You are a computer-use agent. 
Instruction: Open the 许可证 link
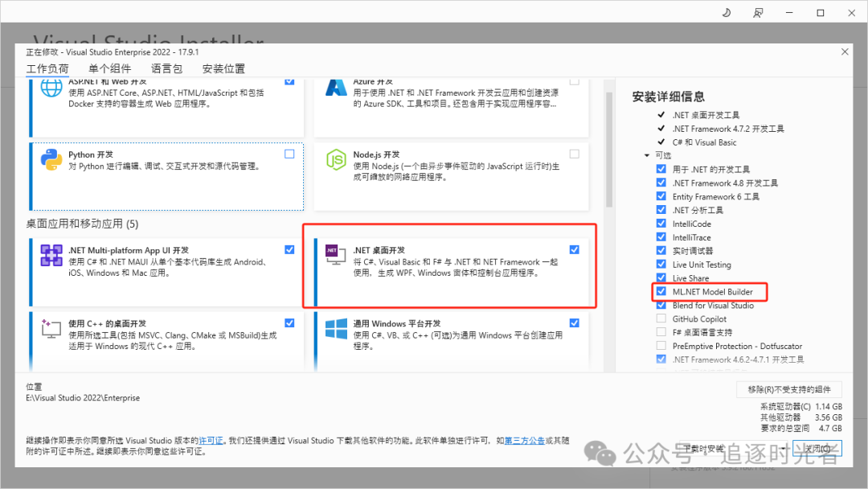[x=210, y=440]
